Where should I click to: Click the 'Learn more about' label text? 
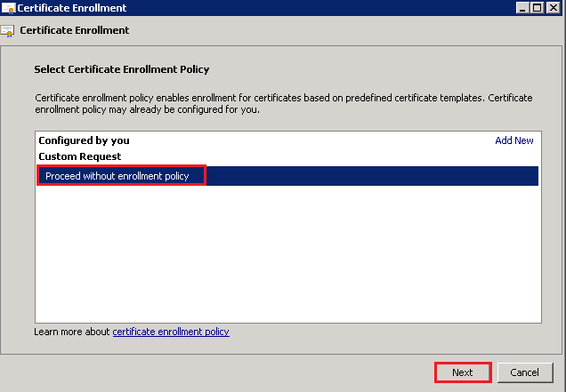pos(72,332)
